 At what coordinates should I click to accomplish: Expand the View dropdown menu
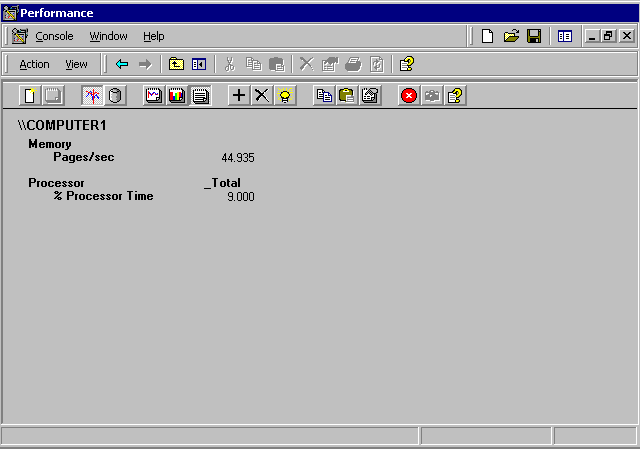tap(76, 64)
